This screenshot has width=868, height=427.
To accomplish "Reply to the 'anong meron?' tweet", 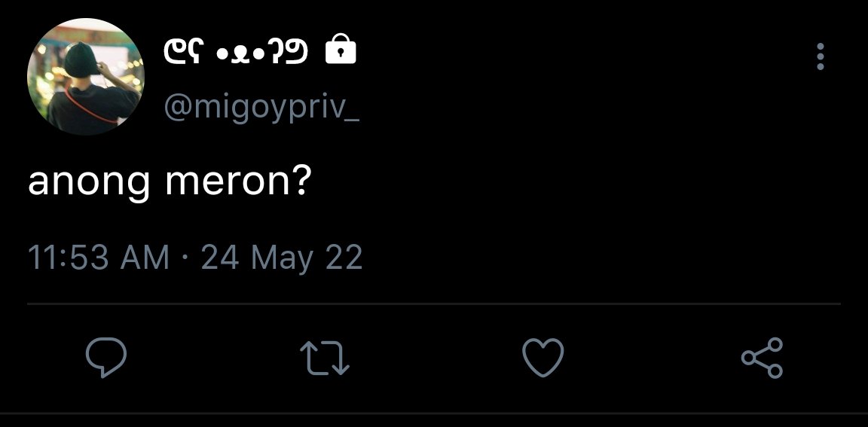I will (106, 357).
